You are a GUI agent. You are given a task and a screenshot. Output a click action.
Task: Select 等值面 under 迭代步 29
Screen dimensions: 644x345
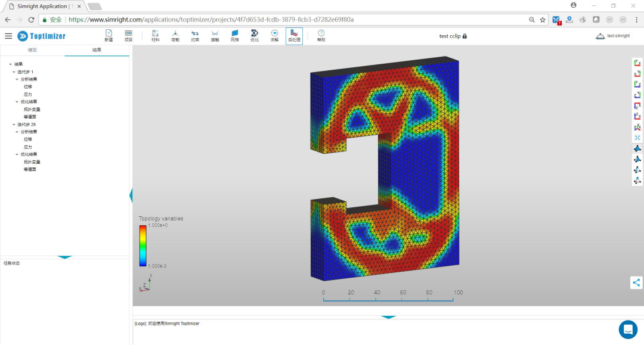[30, 169]
